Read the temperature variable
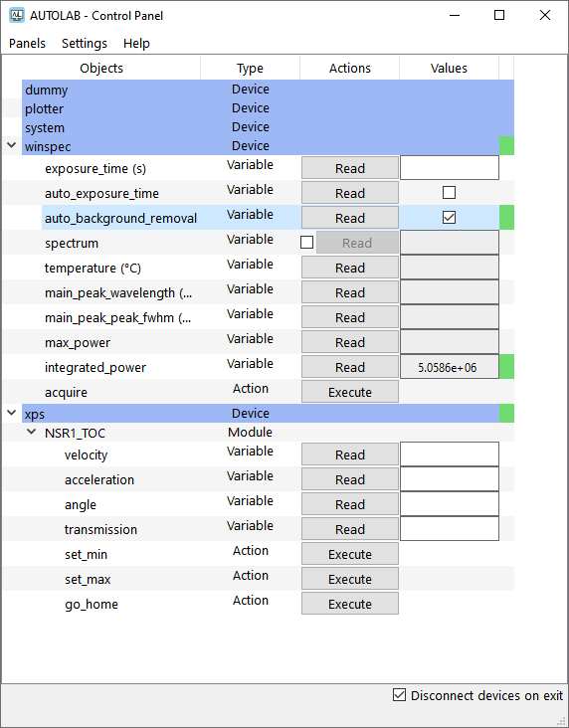Image resolution: width=569 pixels, height=728 pixels. point(350,268)
